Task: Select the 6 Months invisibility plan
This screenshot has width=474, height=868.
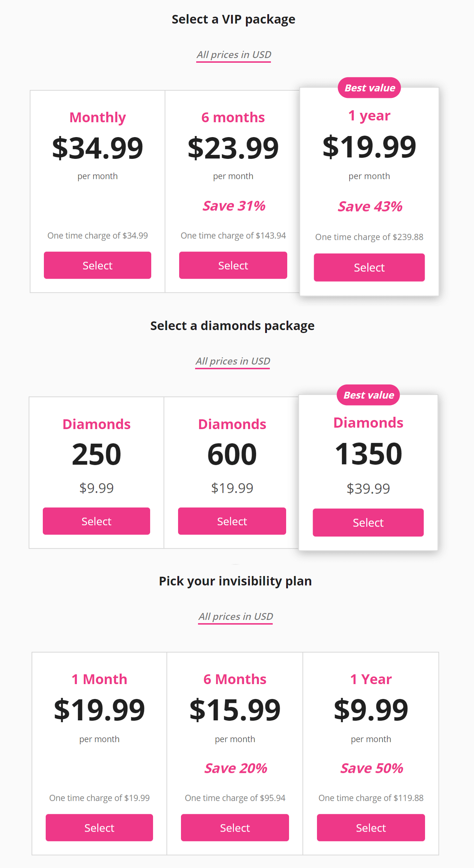Action: 235,827
